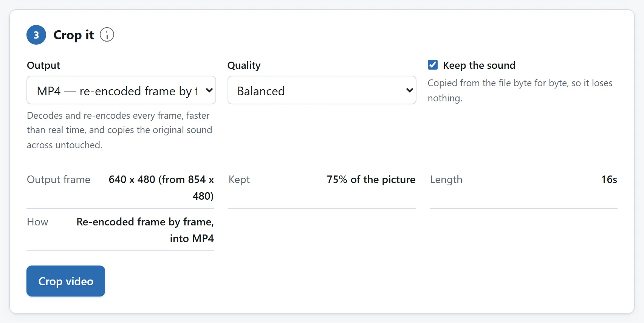
Task: Click the "Output frame" row label
Action: coord(59,180)
